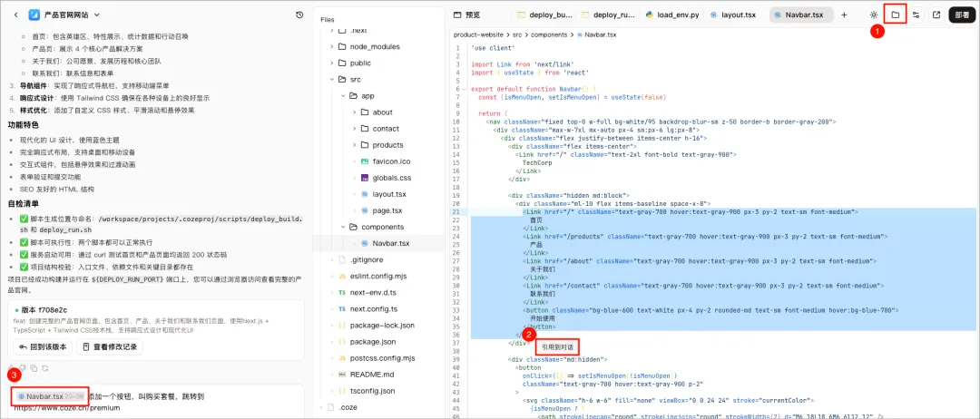The image size is (980, 419).
Task: Open the settings sliders icon
Action: [916, 15]
